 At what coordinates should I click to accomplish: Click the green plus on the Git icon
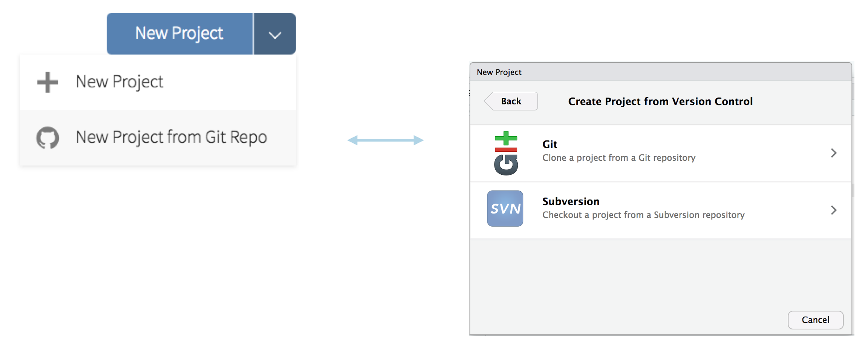(x=506, y=138)
